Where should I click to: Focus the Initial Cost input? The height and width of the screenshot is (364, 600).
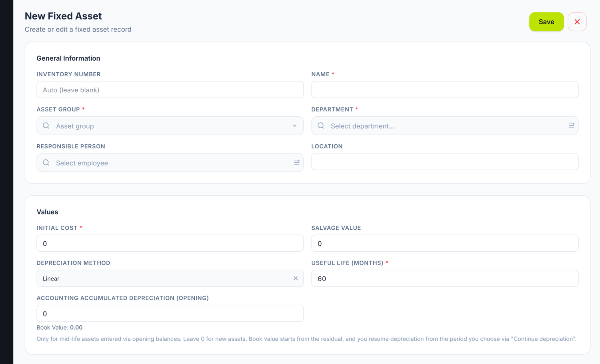170,243
